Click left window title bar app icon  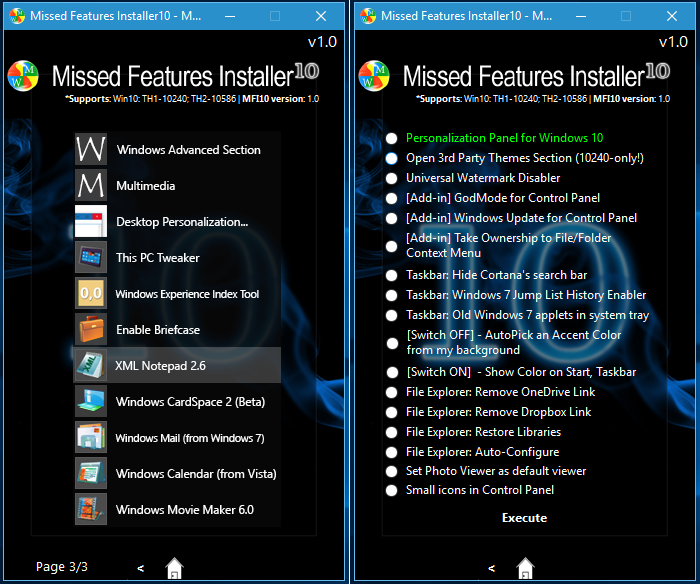(17, 16)
